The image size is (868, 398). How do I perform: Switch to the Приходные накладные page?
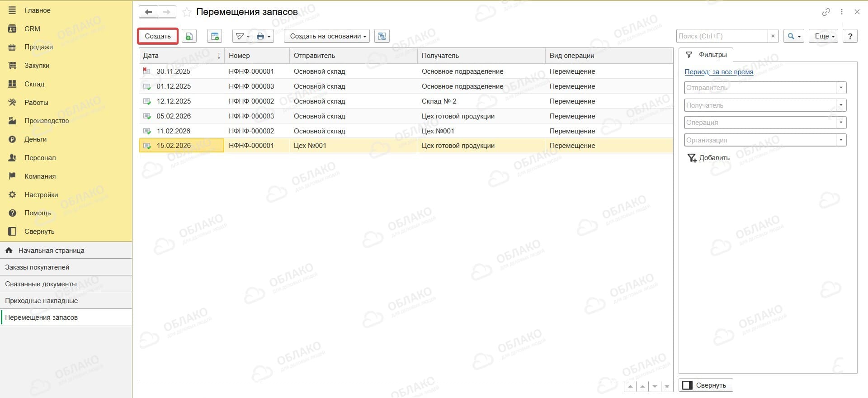click(x=66, y=301)
